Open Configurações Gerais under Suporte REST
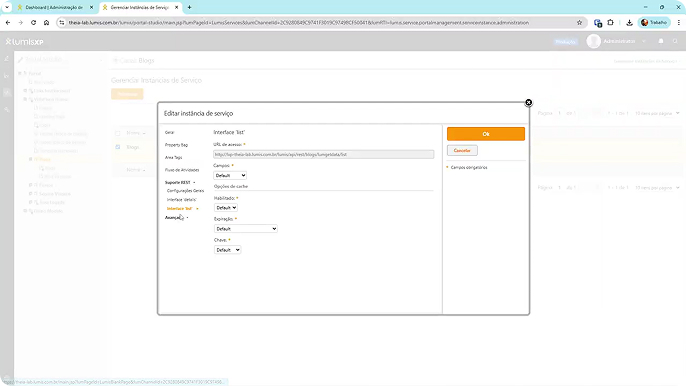686x386 pixels. click(186, 191)
